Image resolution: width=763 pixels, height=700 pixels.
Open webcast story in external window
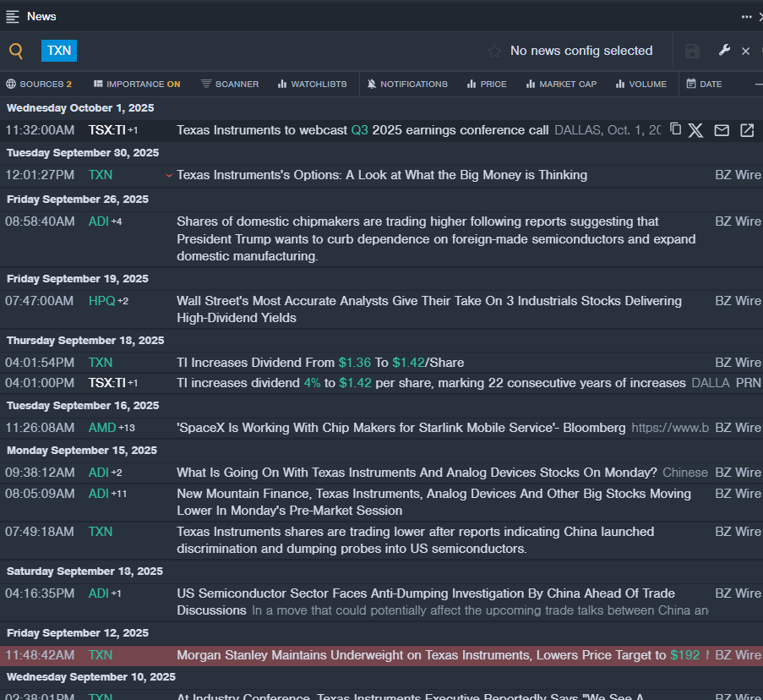coord(747,130)
